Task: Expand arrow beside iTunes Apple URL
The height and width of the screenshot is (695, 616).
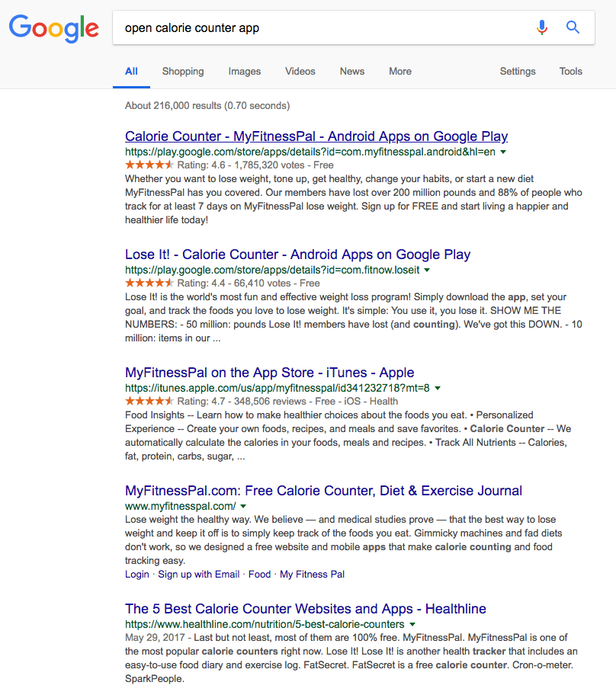Action: (x=438, y=388)
